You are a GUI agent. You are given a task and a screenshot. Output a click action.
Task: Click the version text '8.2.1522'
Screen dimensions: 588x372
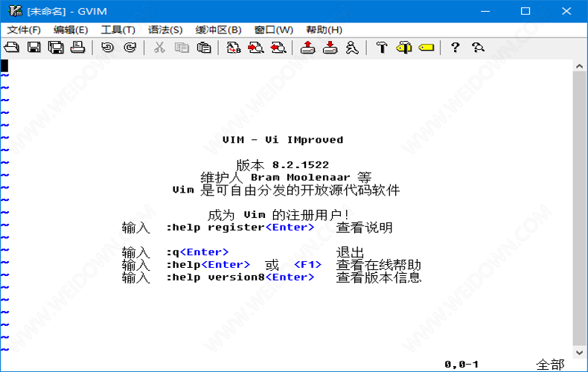pyautogui.click(x=301, y=165)
